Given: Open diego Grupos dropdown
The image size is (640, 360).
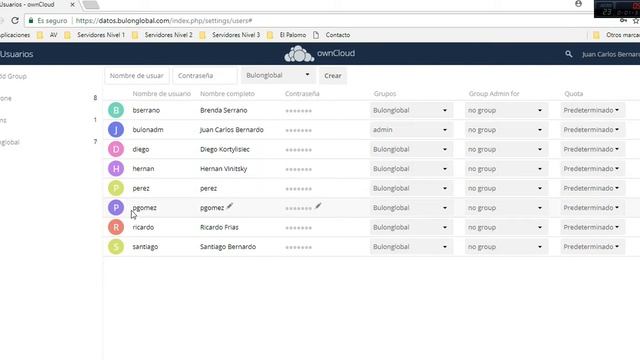Looking at the screenshot, I should tap(411, 149).
